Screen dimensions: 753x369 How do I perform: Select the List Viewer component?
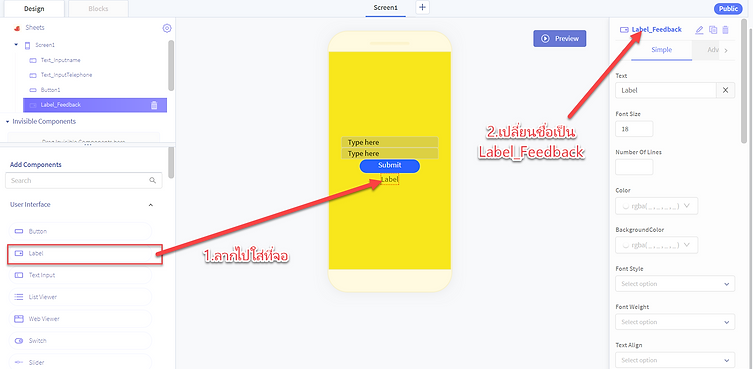pos(80,297)
